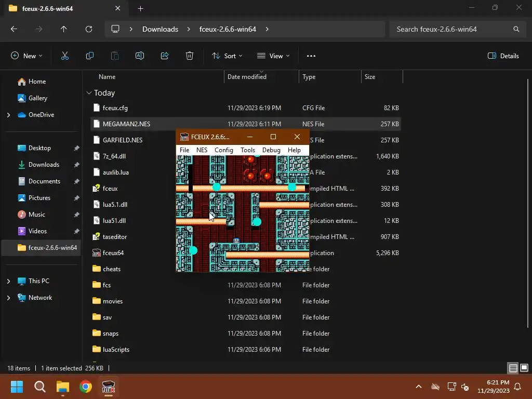Image resolution: width=532 pixels, height=399 pixels.
Task: Go up one folder level arrow
Action: (63, 29)
